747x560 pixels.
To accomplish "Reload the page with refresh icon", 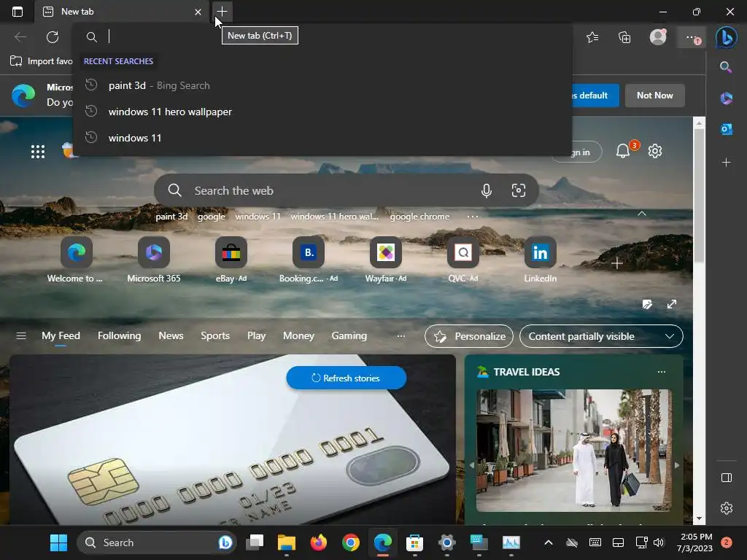I will [x=53, y=36].
